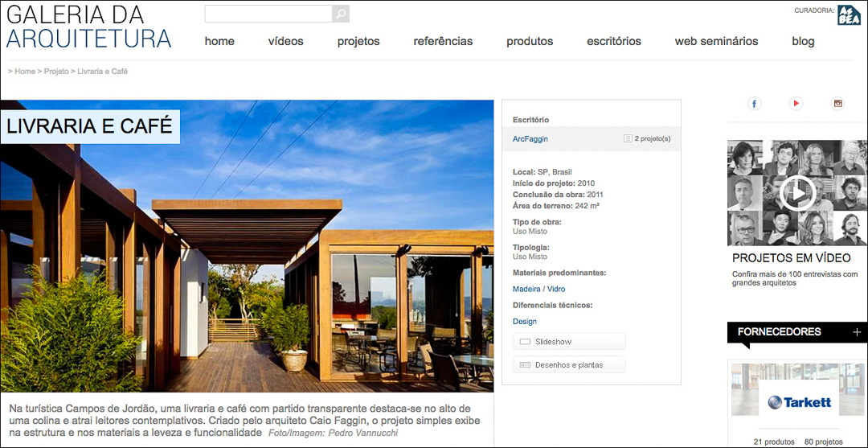Play the Projetos em Vídeo clip
This screenshot has height=448, width=868.
(x=798, y=193)
